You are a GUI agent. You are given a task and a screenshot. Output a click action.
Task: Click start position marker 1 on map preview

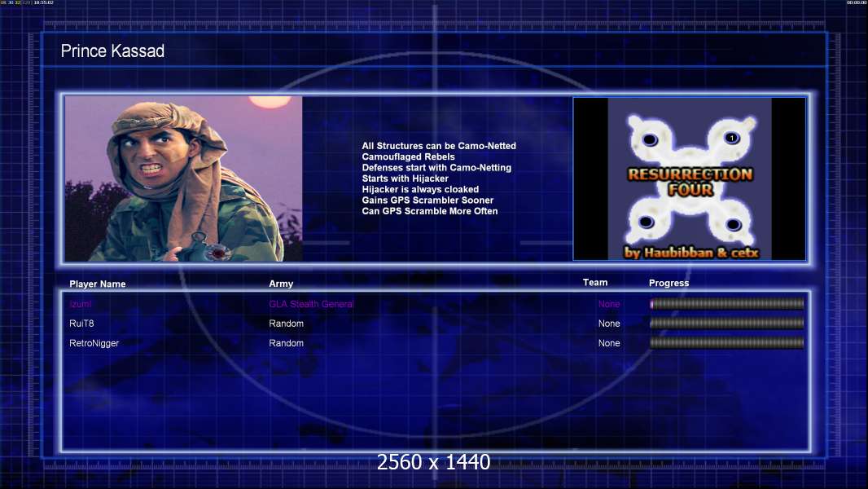[731, 138]
